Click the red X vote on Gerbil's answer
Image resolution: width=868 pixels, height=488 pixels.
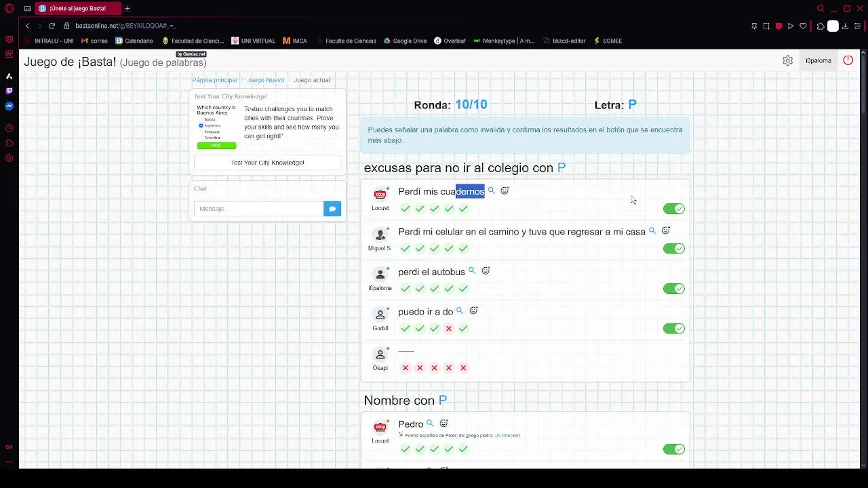click(449, 329)
